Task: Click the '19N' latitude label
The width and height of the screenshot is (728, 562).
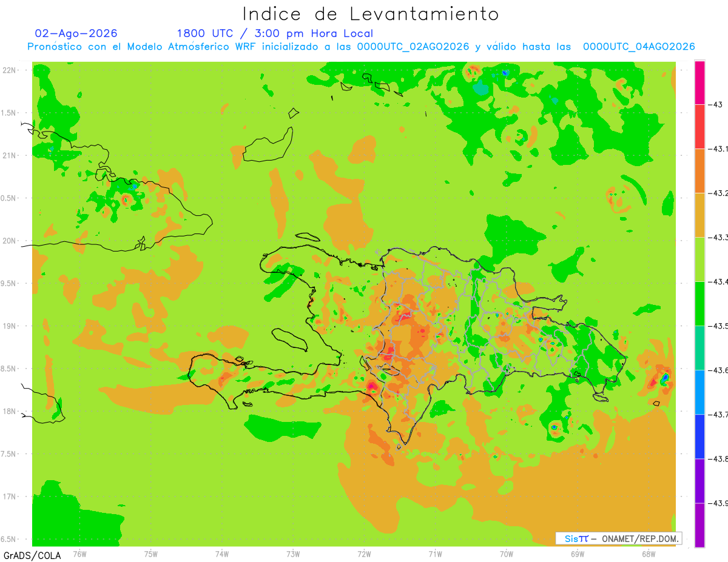Action: [8, 326]
